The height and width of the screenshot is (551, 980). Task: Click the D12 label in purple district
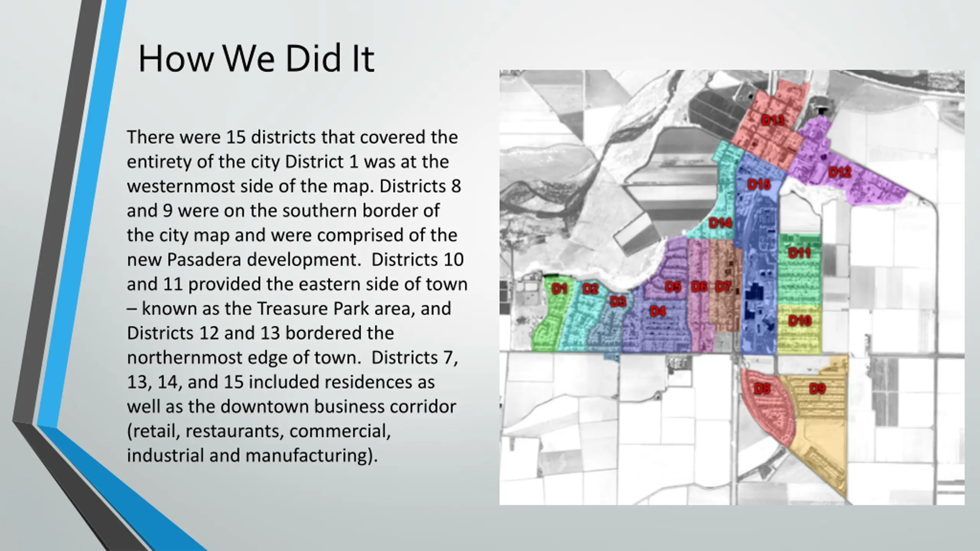click(840, 173)
